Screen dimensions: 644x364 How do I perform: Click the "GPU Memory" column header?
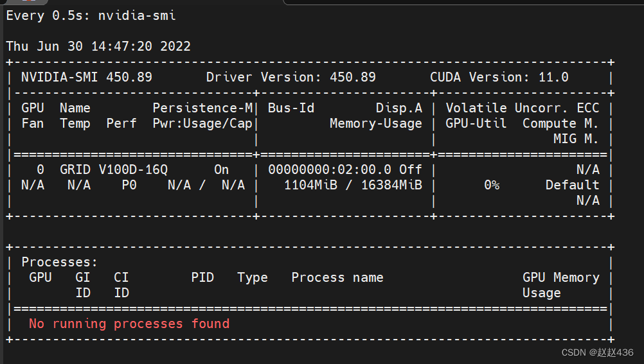coord(560,277)
